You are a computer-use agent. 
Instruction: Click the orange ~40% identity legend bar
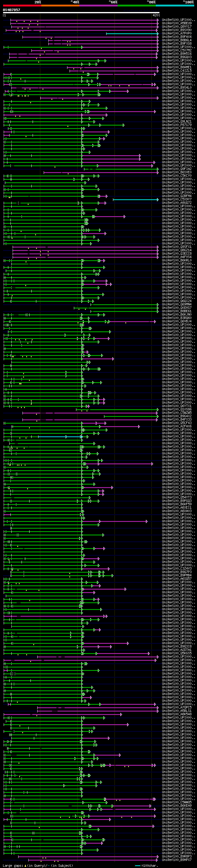[x=60, y=6]
